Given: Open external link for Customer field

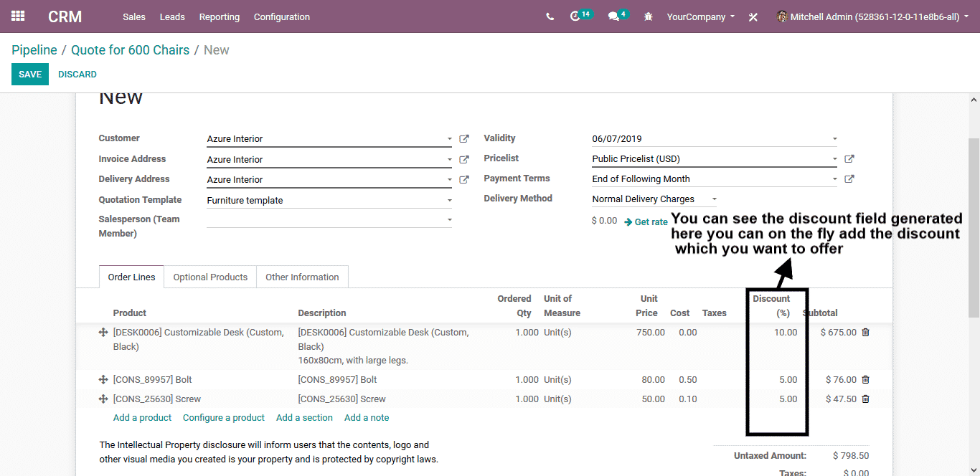Looking at the screenshot, I should coord(464,139).
